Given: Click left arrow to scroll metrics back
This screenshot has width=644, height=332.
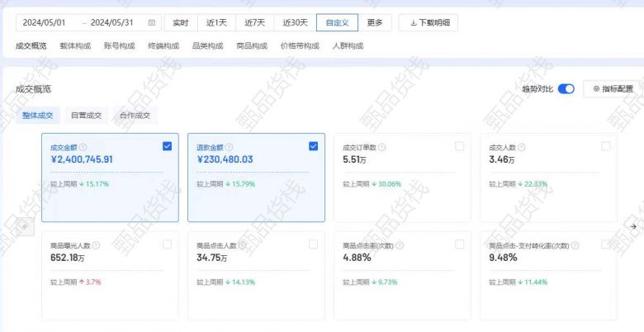Looking at the screenshot, I should click(x=24, y=226).
